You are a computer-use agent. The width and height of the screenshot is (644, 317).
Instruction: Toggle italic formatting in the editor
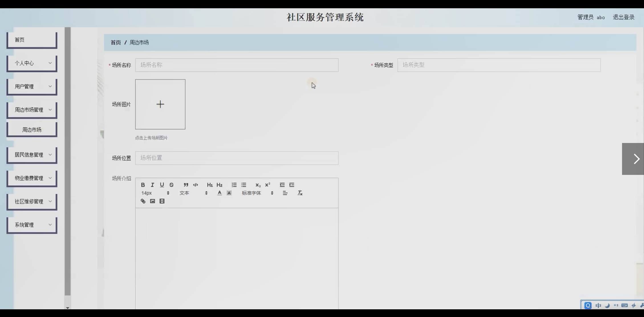coord(153,185)
